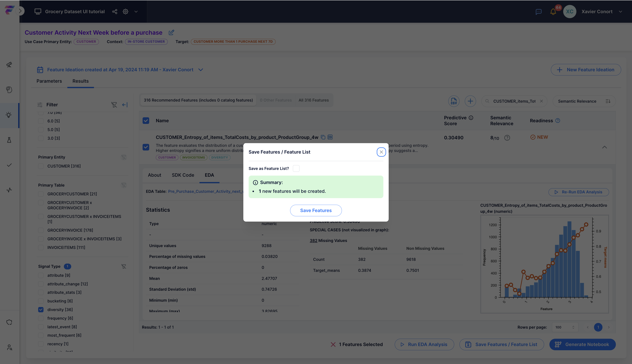The width and height of the screenshot is (632, 364).
Task: Click Save Features / Feature List bottom button
Action: [502, 345]
